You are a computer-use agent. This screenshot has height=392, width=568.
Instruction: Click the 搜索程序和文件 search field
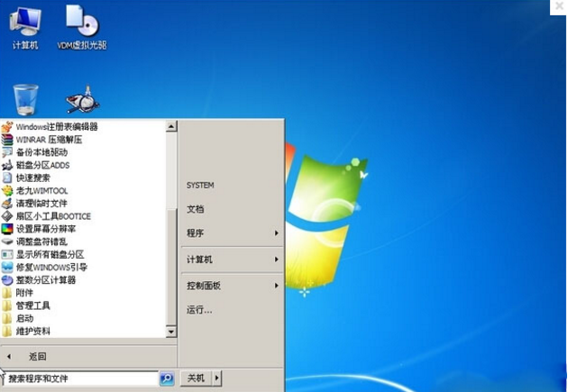click(x=80, y=378)
